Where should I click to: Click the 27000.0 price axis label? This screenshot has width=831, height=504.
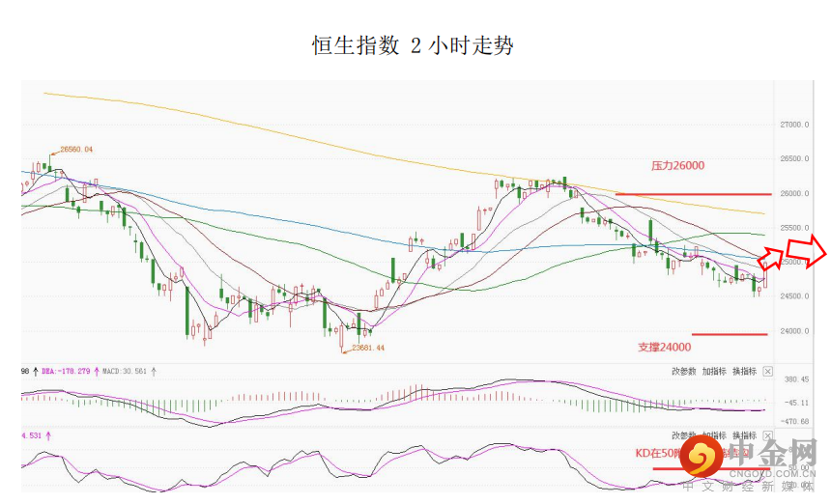(x=795, y=125)
